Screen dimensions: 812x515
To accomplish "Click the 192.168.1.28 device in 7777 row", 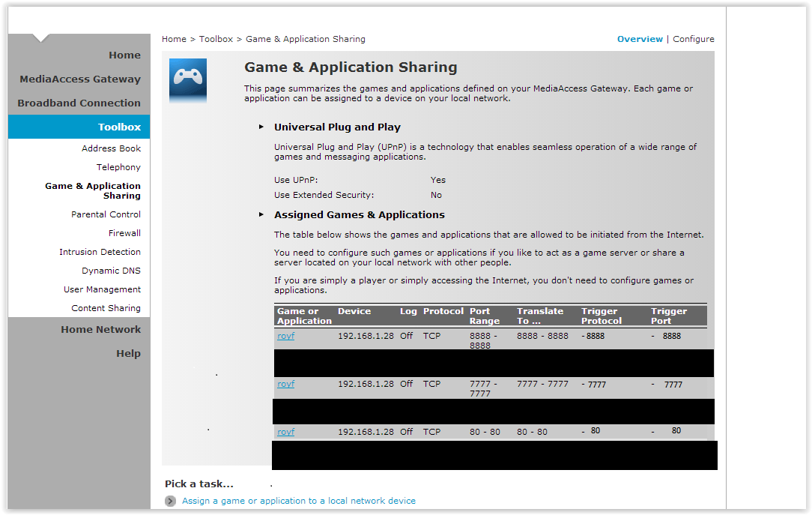I will tap(366, 384).
